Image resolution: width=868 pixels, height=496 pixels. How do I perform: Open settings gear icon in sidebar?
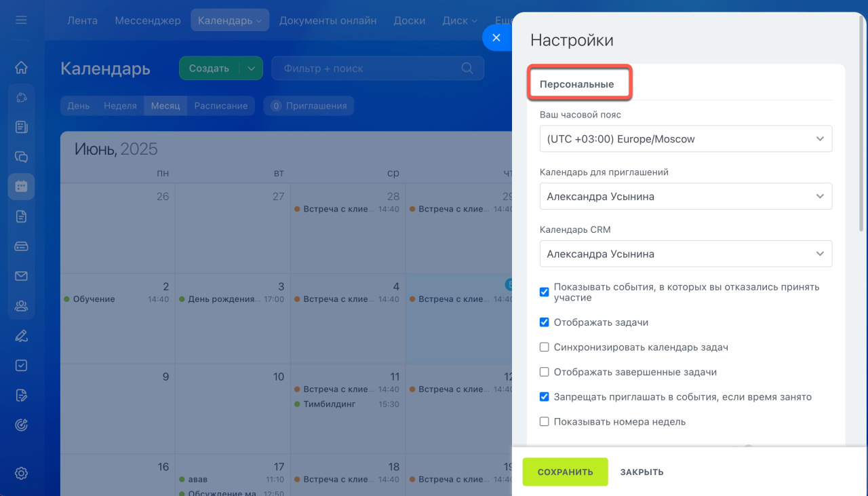[21, 473]
